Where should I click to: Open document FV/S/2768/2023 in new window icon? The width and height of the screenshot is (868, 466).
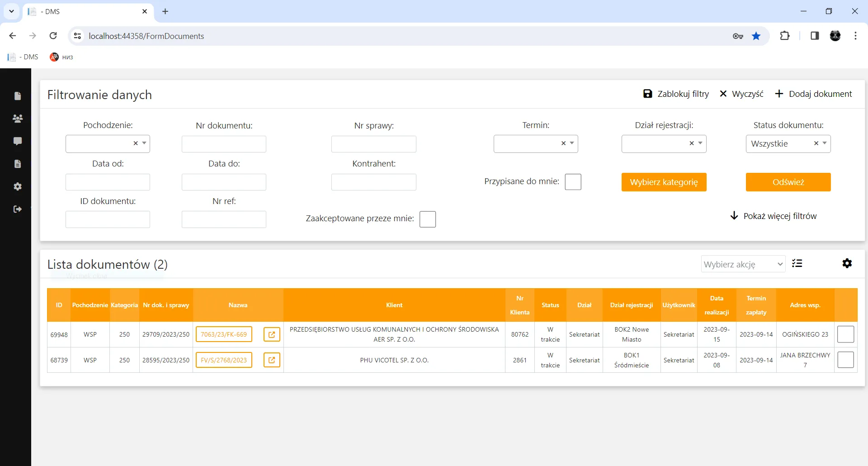click(x=272, y=360)
